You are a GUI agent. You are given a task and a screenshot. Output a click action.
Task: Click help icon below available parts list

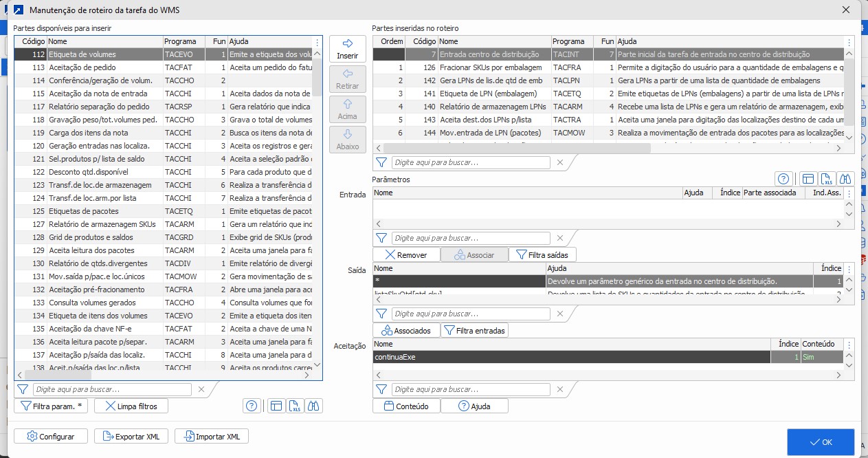click(x=252, y=406)
